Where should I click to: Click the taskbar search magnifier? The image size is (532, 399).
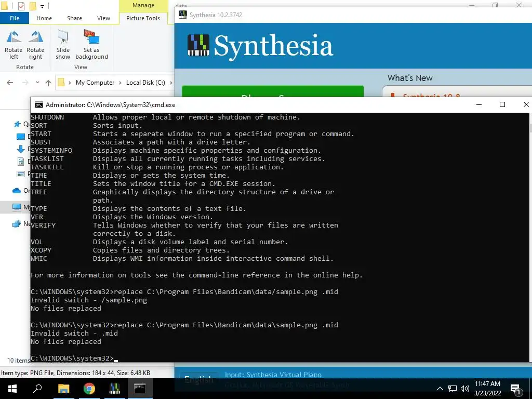[x=37, y=389]
